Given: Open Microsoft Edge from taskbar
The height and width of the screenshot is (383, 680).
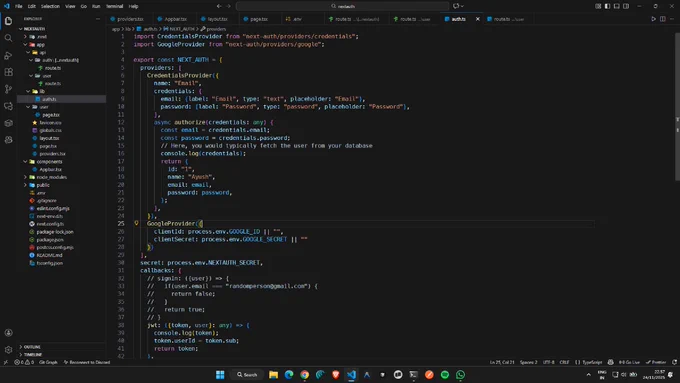Looking at the screenshot, I should pyautogui.click(x=289, y=375).
